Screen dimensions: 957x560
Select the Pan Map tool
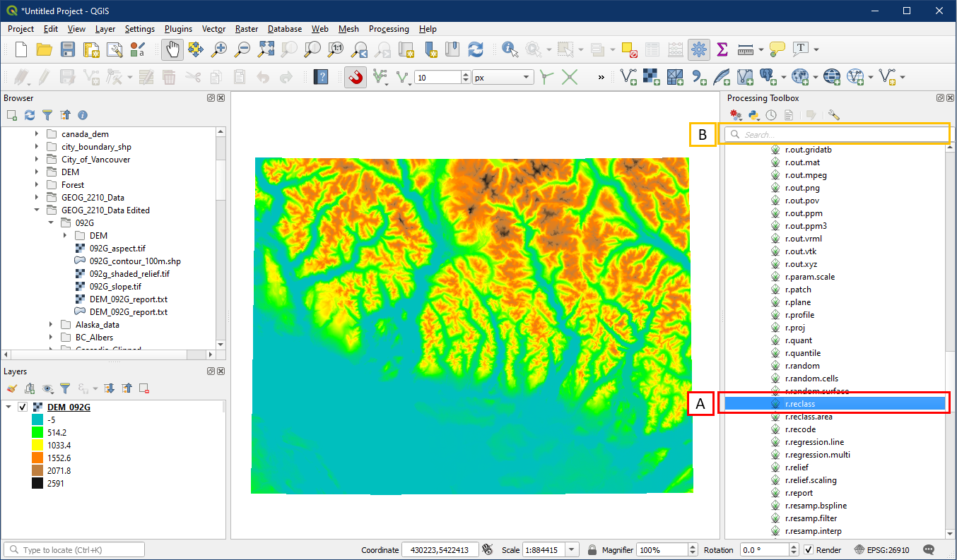(x=172, y=49)
